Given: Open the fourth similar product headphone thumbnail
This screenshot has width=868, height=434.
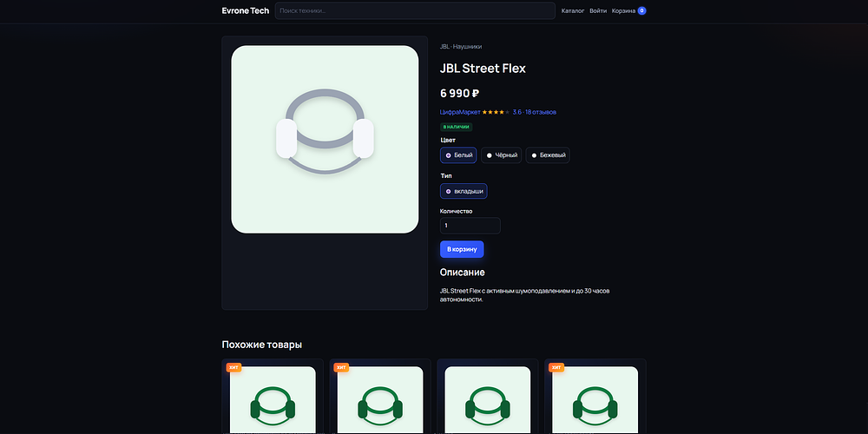Looking at the screenshot, I should point(595,399).
